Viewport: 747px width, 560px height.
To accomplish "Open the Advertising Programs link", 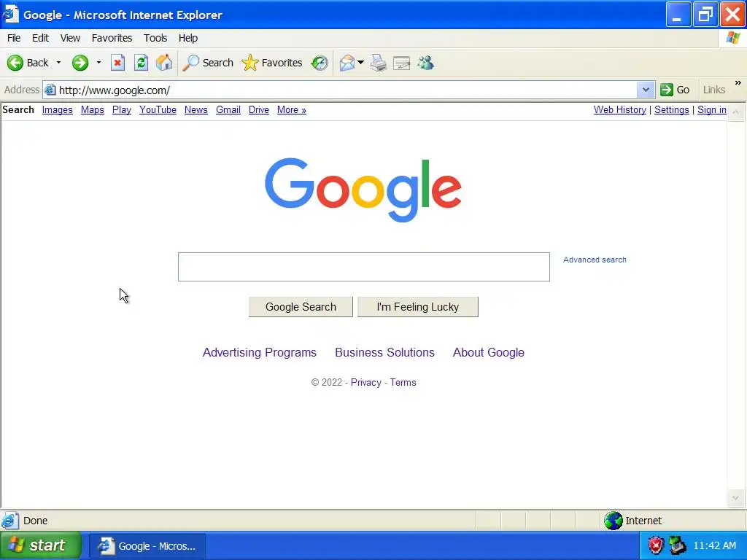I will tap(260, 352).
